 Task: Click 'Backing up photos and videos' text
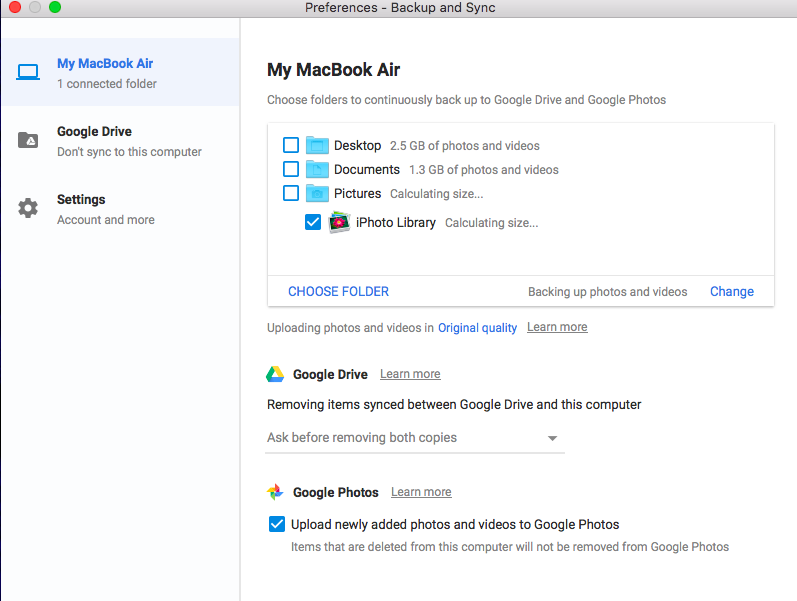(607, 292)
